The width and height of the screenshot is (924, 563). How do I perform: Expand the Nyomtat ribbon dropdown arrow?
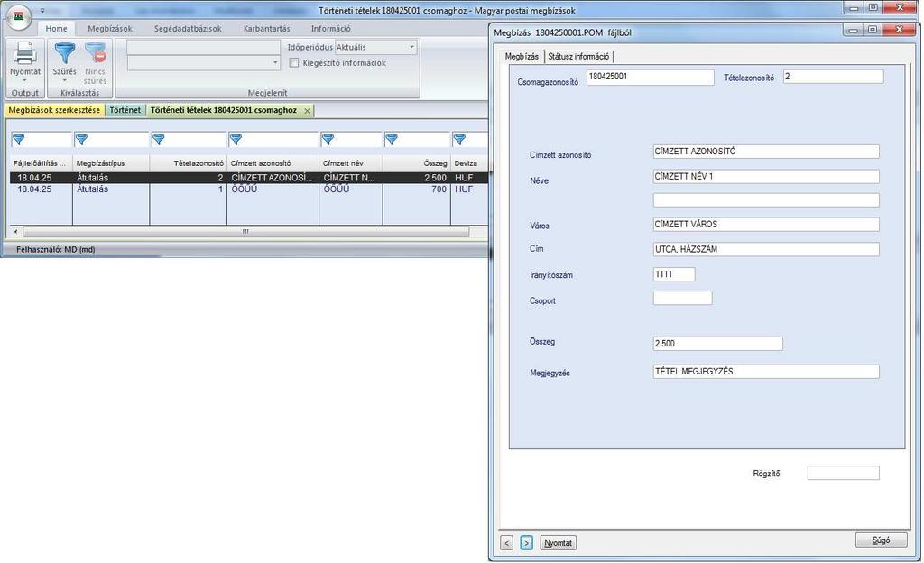24,80
